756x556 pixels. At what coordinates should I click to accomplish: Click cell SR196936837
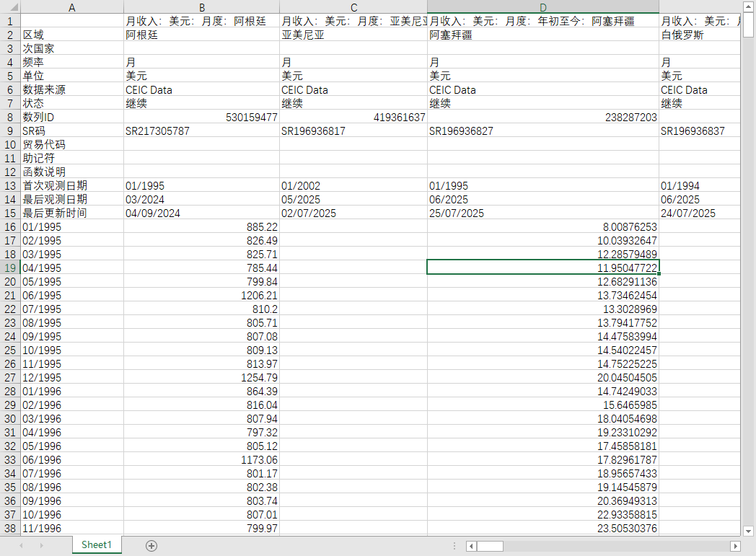(700, 131)
